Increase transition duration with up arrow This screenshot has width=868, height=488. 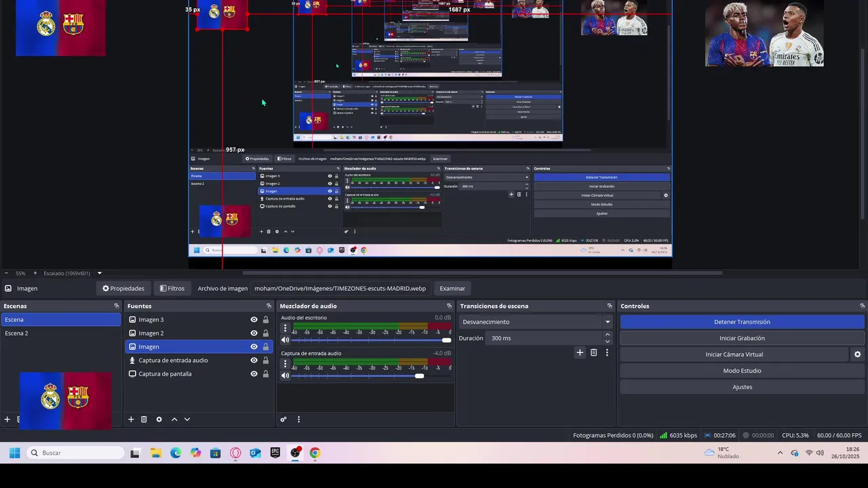click(608, 335)
